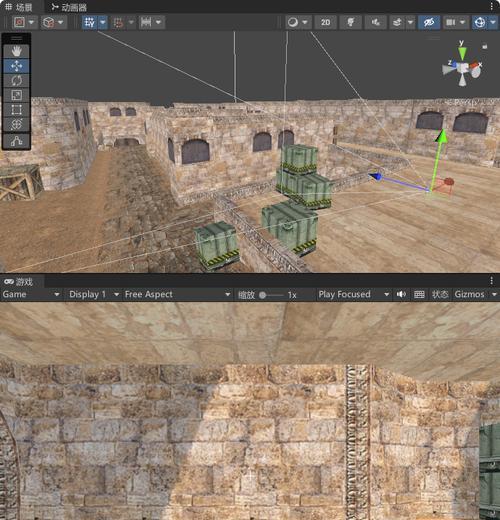
Task: Toggle scene lighting bulb icon
Action: click(351, 22)
